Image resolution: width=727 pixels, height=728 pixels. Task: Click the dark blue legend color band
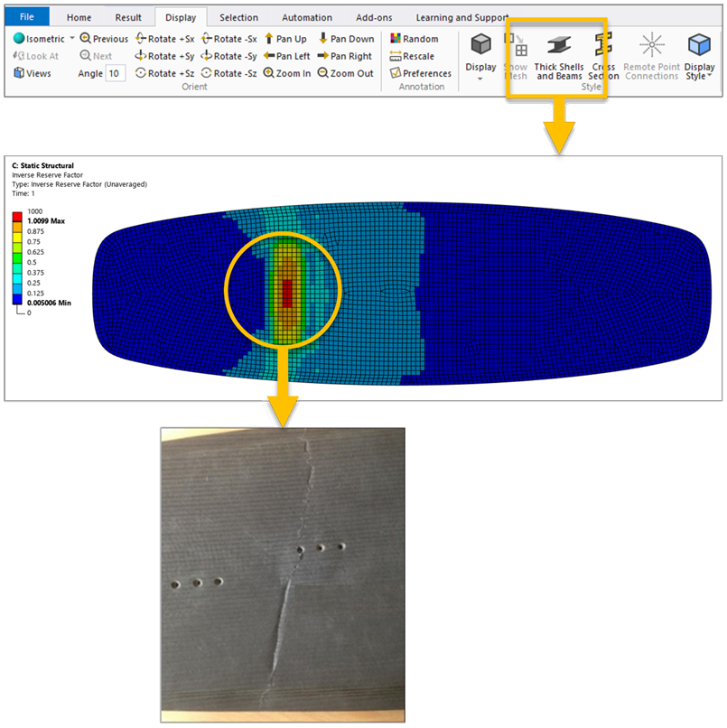click(x=17, y=299)
